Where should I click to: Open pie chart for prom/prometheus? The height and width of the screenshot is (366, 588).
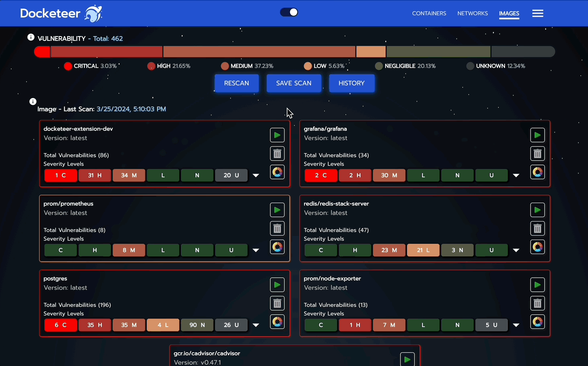pyautogui.click(x=277, y=247)
